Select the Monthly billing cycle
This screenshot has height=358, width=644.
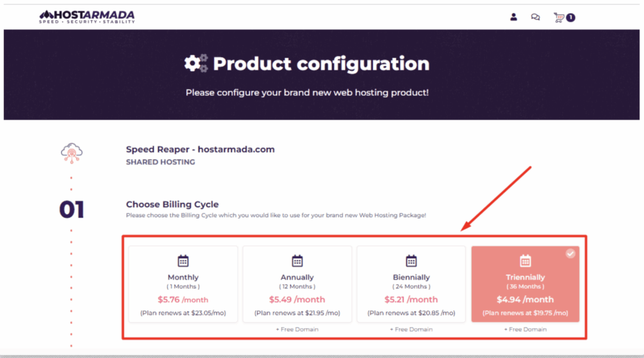183,284
